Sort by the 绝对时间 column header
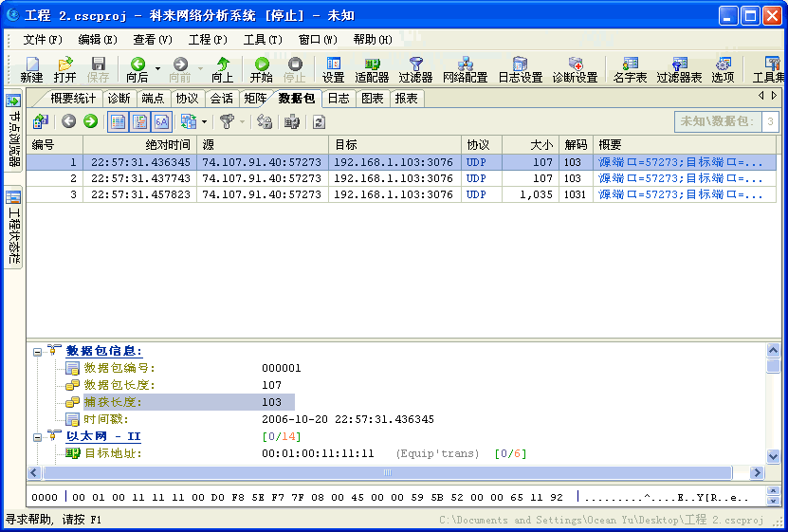Screen dimensions: 788x532 [x=140, y=145]
